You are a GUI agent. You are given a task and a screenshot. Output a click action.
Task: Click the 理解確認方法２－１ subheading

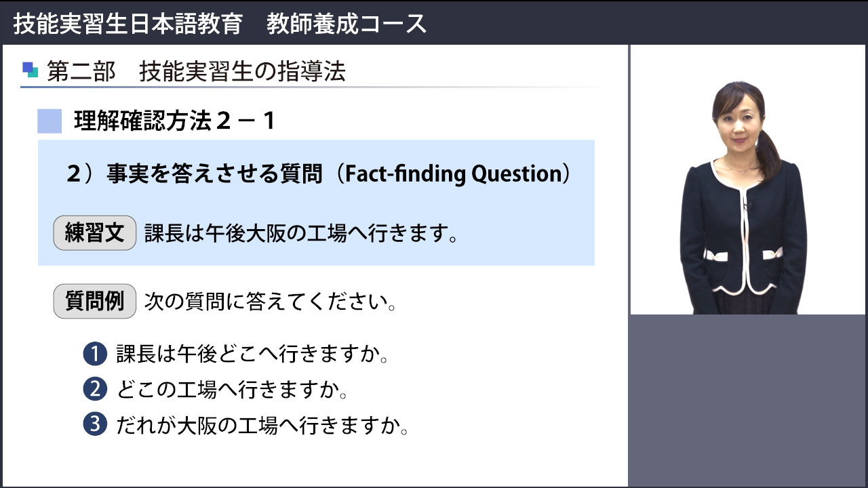click(175, 121)
